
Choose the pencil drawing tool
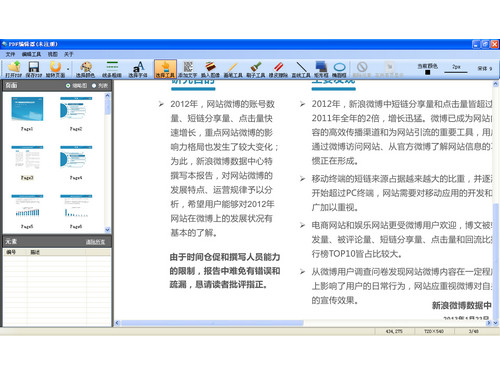click(233, 69)
